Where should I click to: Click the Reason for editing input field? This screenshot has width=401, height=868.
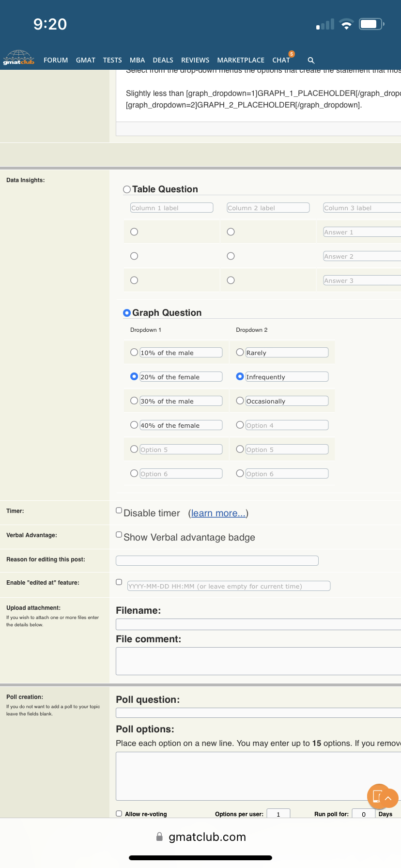pyautogui.click(x=217, y=560)
